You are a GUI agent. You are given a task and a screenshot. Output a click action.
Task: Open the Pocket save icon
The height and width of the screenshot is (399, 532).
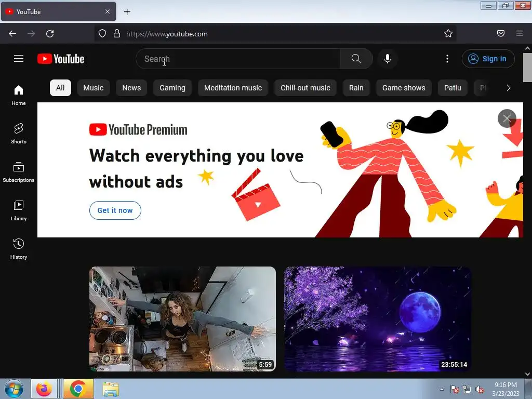click(x=501, y=34)
